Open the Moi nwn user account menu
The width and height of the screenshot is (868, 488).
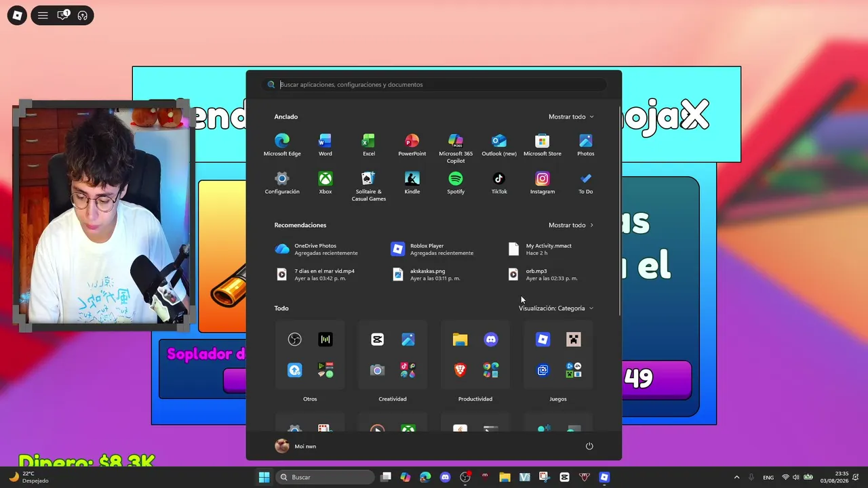[x=296, y=446]
